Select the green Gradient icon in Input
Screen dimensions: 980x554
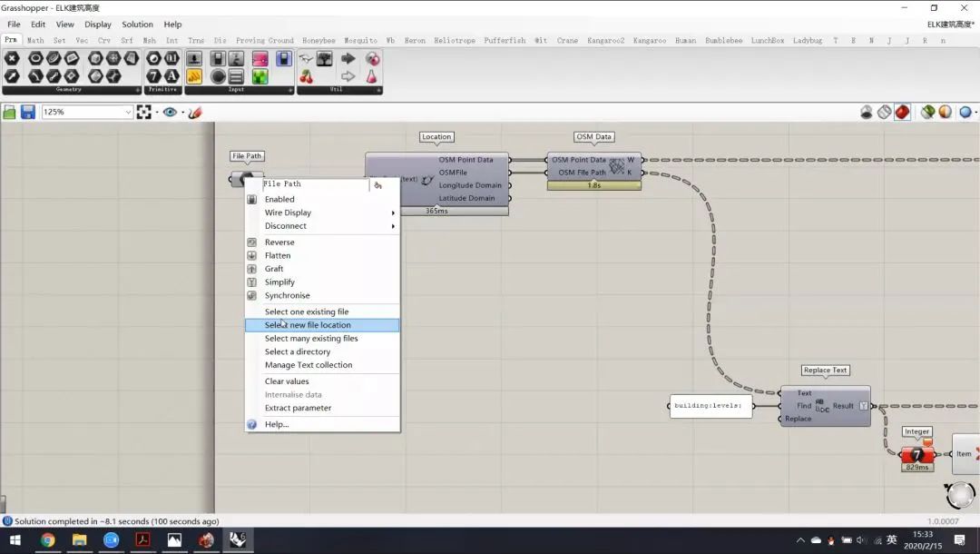tap(260, 76)
